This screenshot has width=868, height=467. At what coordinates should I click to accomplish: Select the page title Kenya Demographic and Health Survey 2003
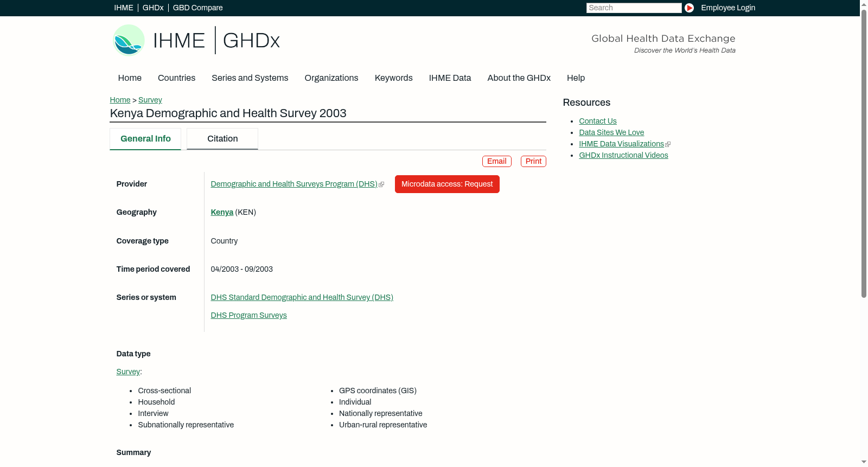click(228, 113)
